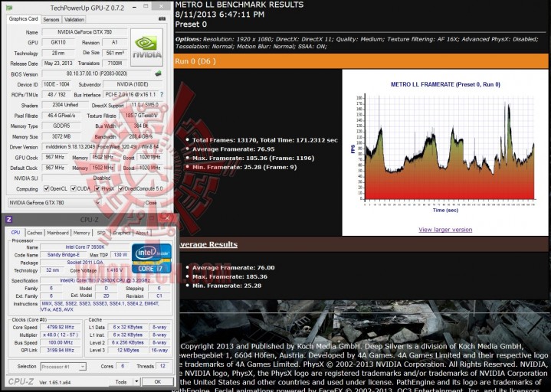Click the QPI Link 3199.94 MHz value
The width and height of the screenshot is (551, 392).
pos(61,350)
